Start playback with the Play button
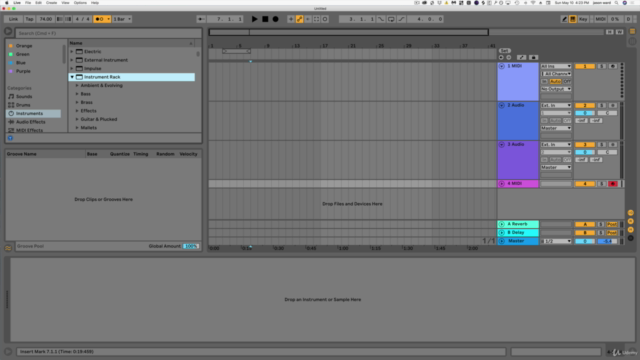Viewport: 640px width, 360px height. pyautogui.click(x=254, y=19)
